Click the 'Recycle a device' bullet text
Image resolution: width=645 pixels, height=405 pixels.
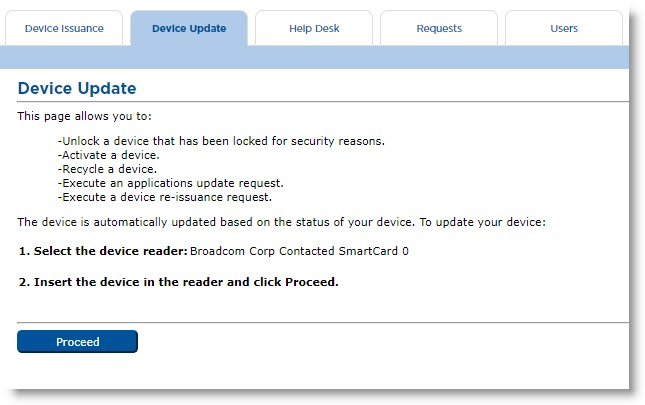107,169
